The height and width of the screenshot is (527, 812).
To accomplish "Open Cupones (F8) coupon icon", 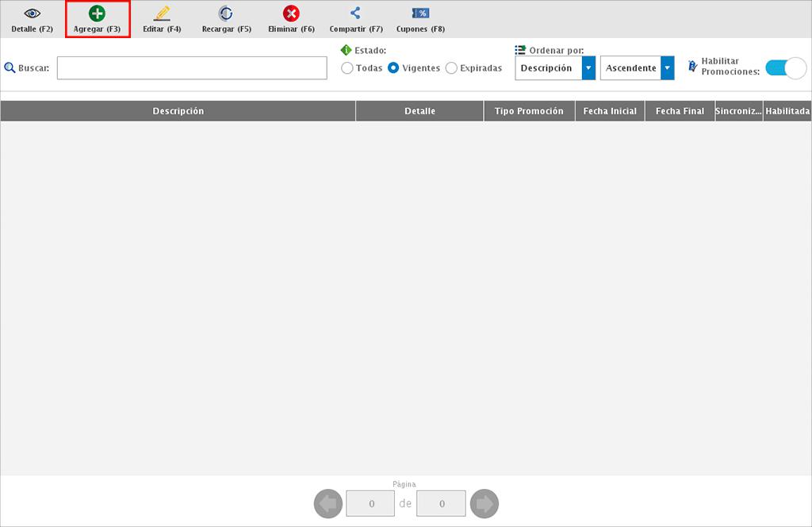I will coord(420,13).
